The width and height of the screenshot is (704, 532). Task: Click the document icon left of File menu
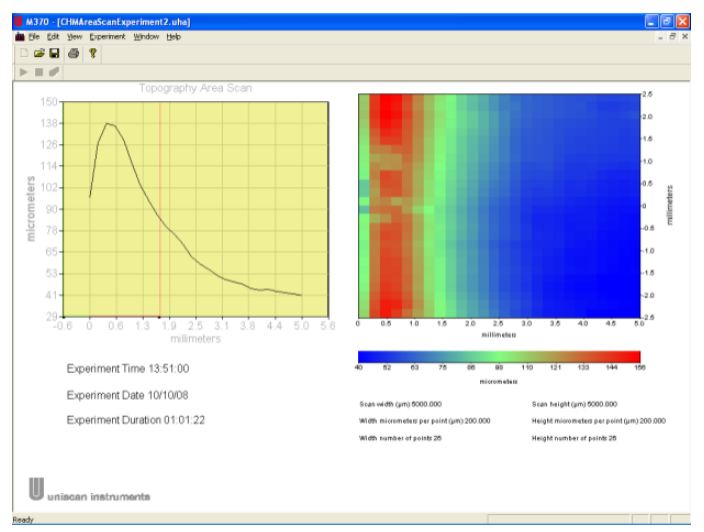point(19,36)
